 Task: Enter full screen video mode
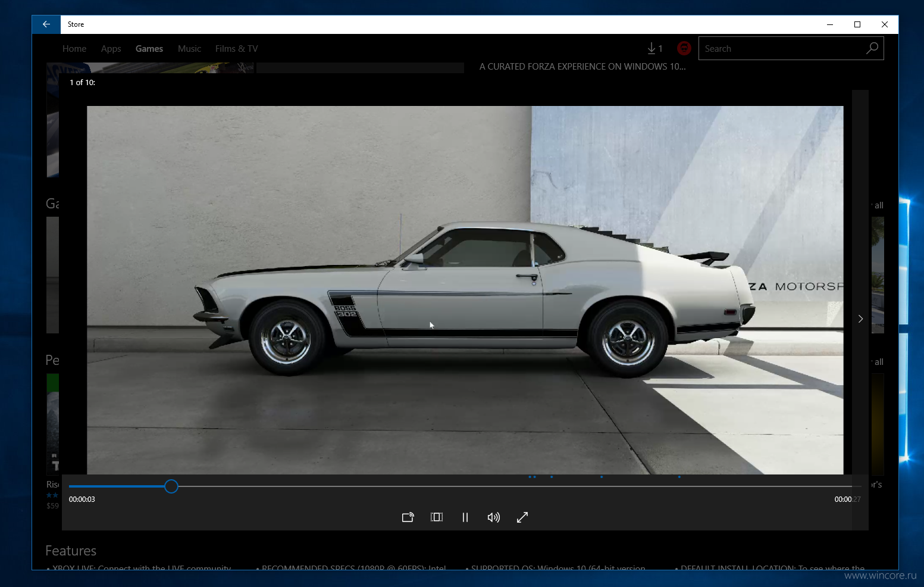click(522, 517)
